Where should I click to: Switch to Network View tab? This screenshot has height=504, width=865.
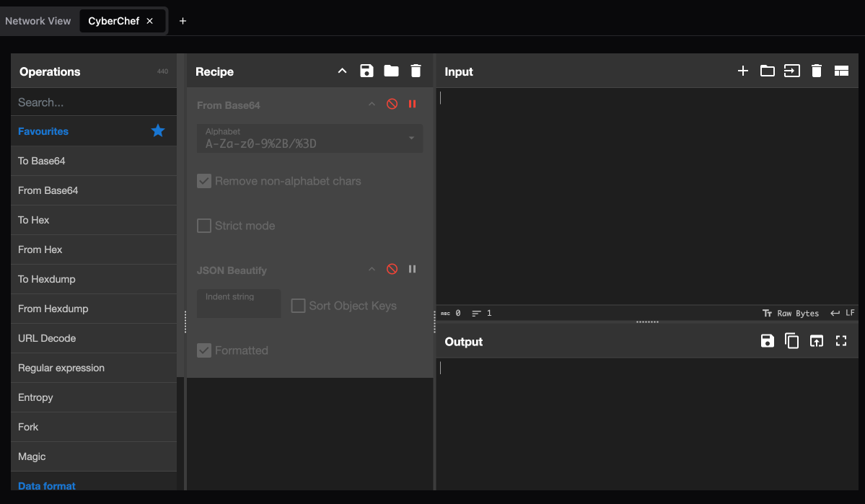click(38, 21)
